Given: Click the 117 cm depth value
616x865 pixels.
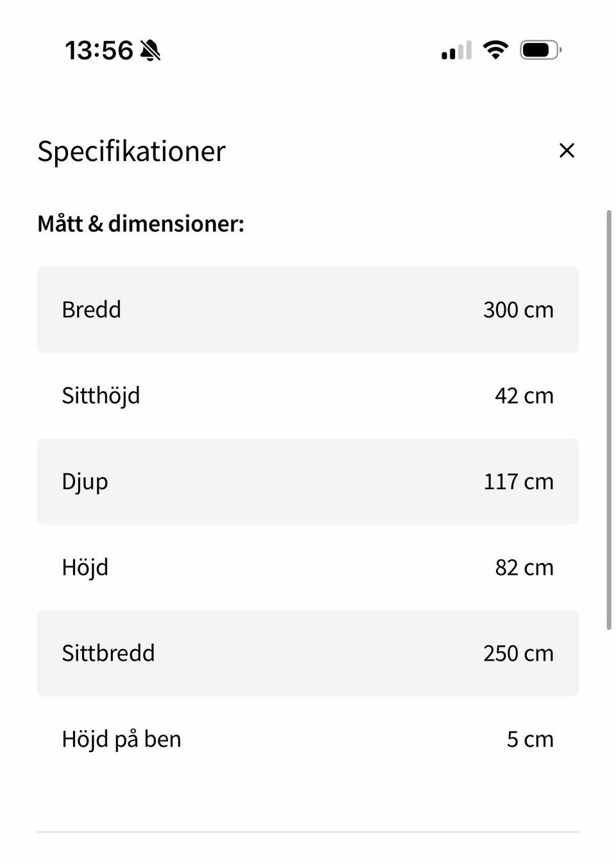Looking at the screenshot, I should (x=518, y=482).
